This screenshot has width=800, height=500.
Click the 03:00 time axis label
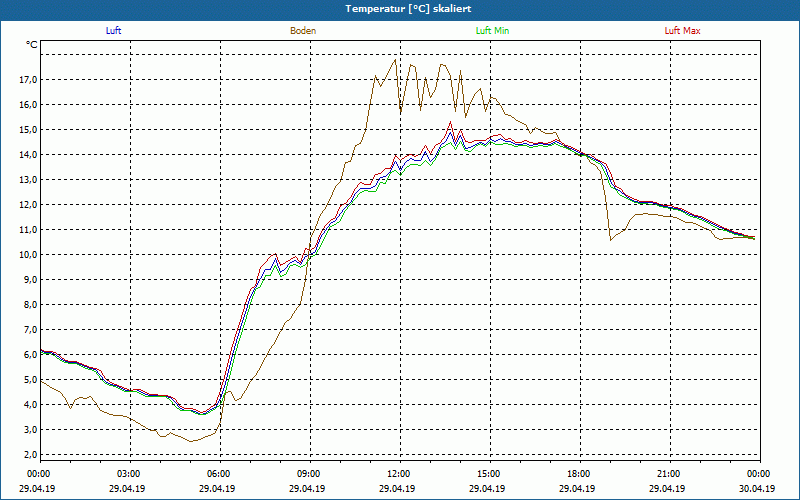(x=128, y=474)
